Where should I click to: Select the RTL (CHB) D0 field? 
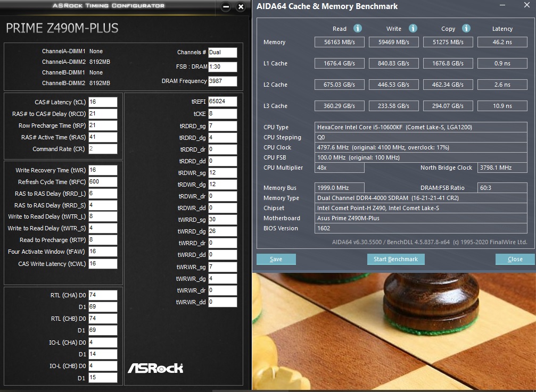click(103, 319)
